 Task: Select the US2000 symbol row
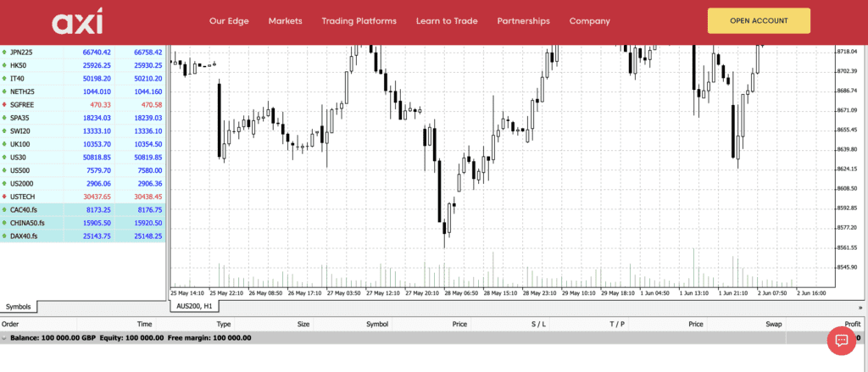tap(83, 183)
